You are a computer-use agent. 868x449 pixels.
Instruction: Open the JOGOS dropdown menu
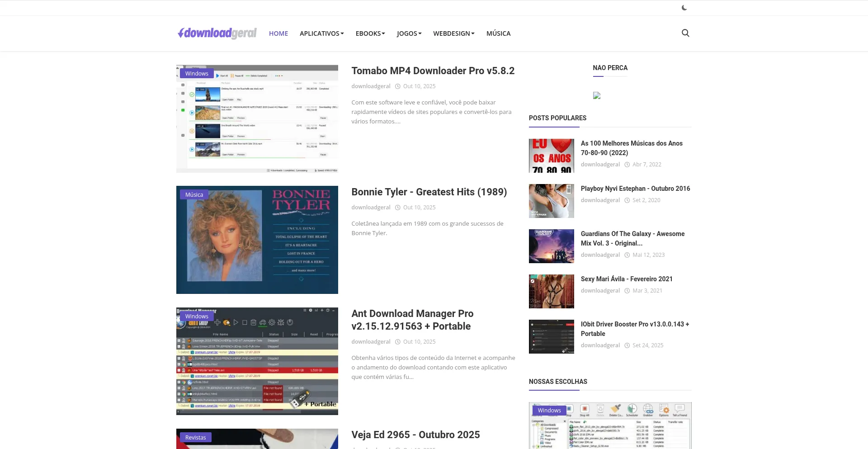[409, 33]
